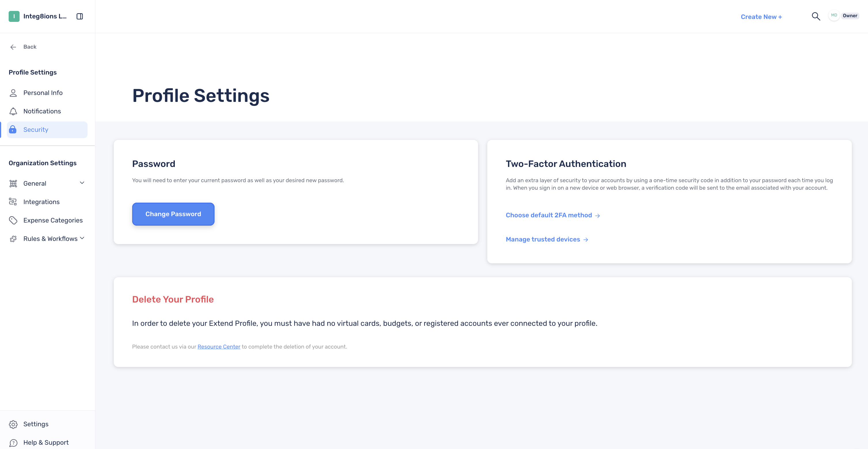Click Create New + button
This screenshot has width=868, height=449.
[761, 17]
